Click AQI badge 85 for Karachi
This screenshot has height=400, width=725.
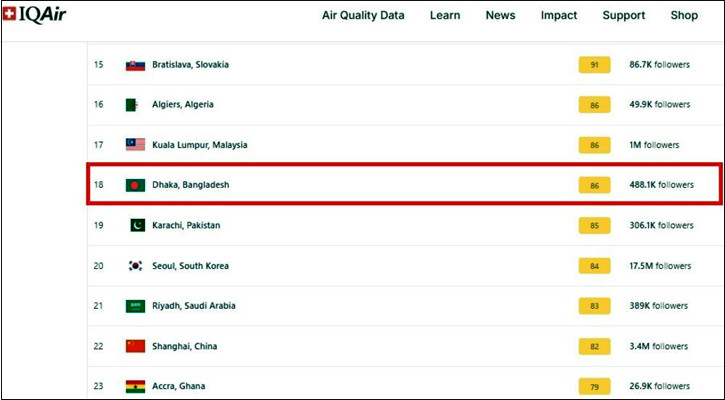[x=595, y=226]
